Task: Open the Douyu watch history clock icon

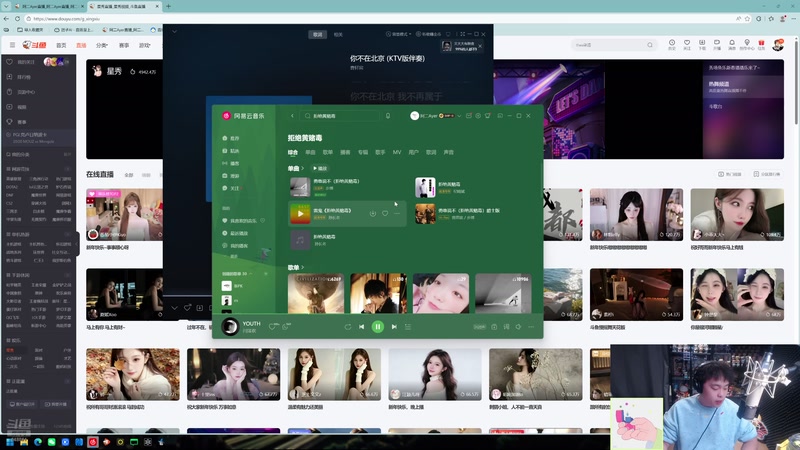Action: click(672, 45)
